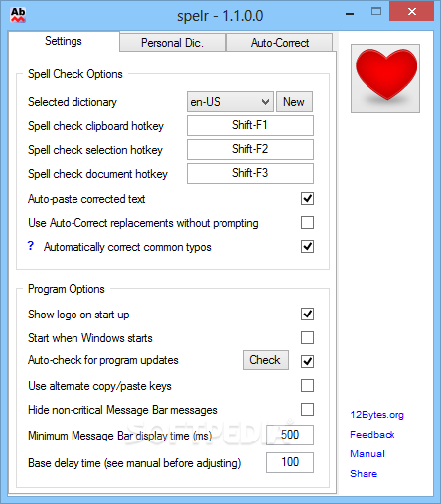The height and width of the screenshot is (504, 441).
Task: Click the Shift-F3 document hotkey field
Action: tap(250, 173)
